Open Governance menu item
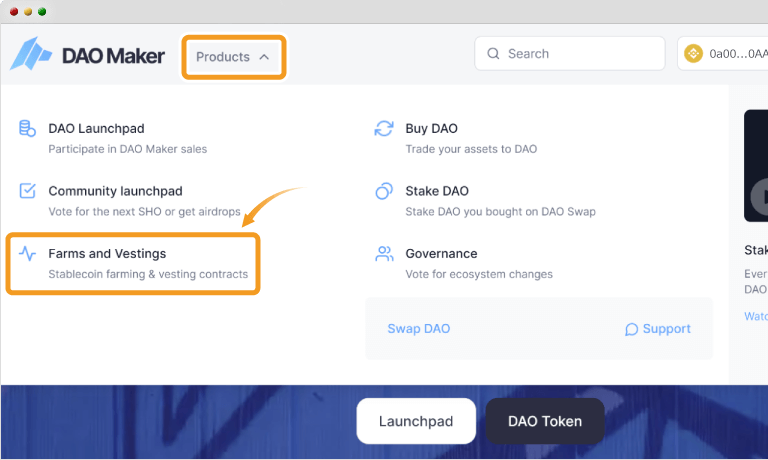 [441, 254]
